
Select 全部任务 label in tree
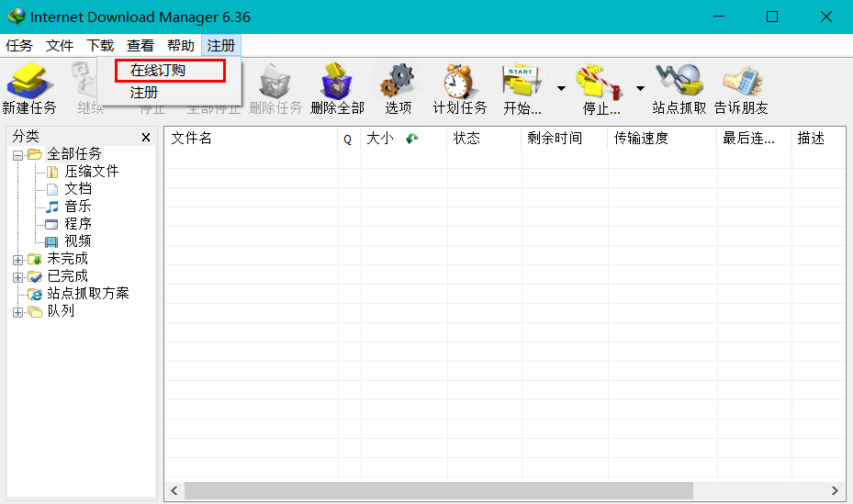(x=74, y=154)
